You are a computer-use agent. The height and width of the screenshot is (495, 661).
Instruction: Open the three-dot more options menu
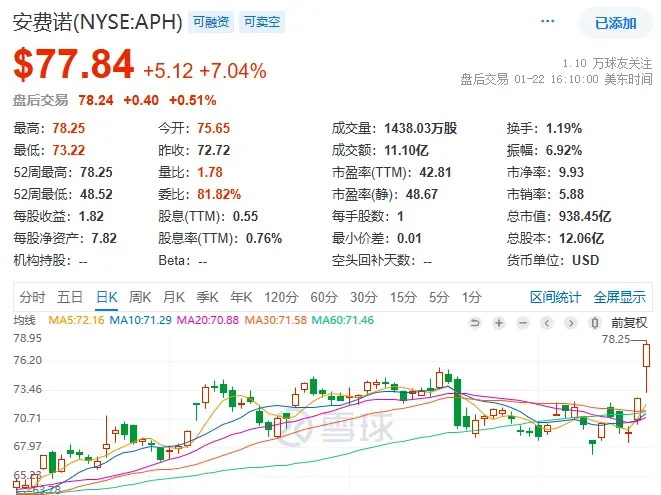pyautogui.click(x=547, y=21)
